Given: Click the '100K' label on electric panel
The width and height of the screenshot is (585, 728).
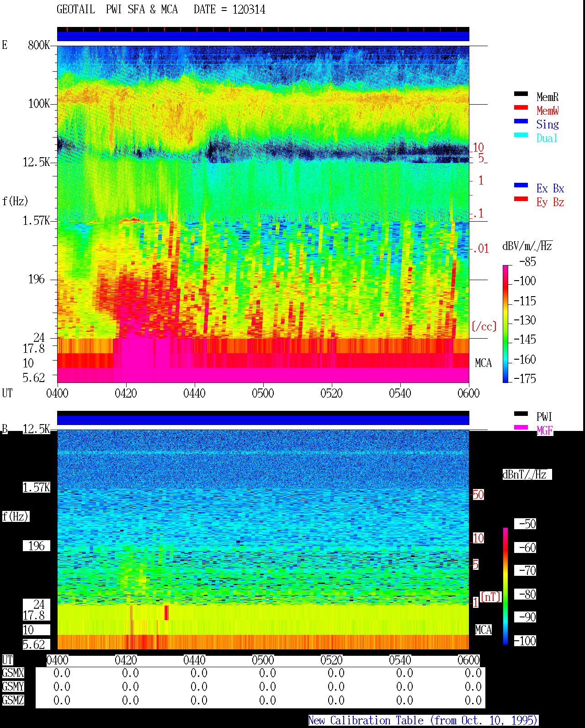Looking at the screenshot, I should click(39, 103).
